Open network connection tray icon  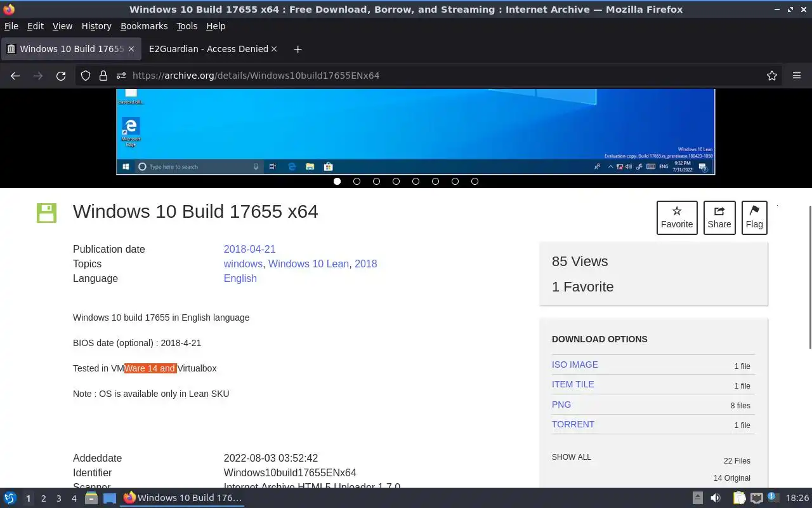click(x=757, y=498)
